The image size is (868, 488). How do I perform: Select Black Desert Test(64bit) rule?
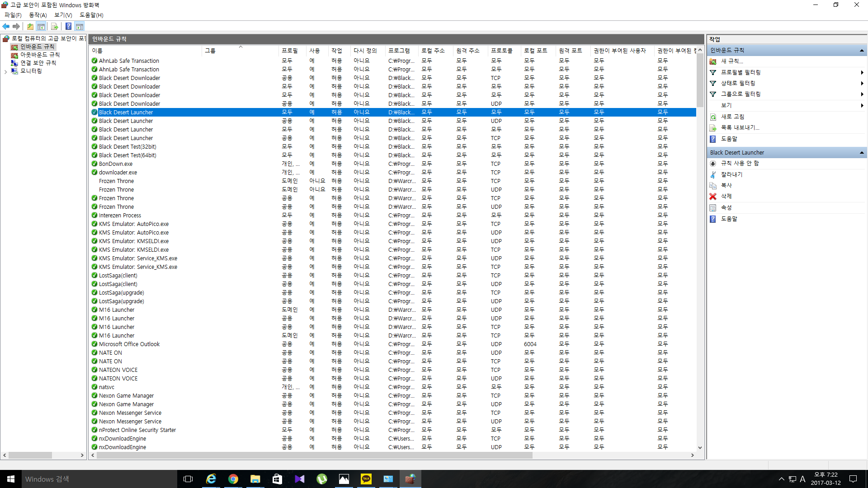(x=392, y=155)
